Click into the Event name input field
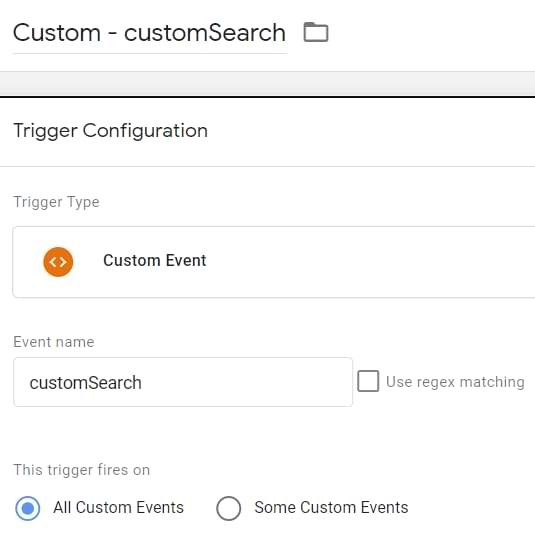Screen dimensions: 535x553 [x=183, y=382]
